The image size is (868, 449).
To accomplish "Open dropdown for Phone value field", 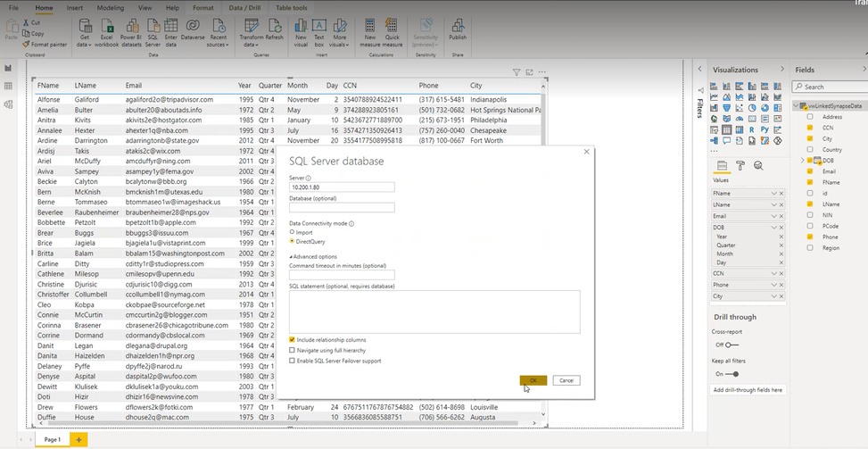I will tap(774, 285).
